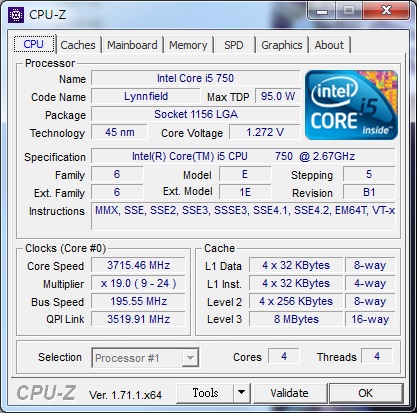The image size is (419, 414).
Task: Switch to the Caches tab
Action: tap(78, 45)
